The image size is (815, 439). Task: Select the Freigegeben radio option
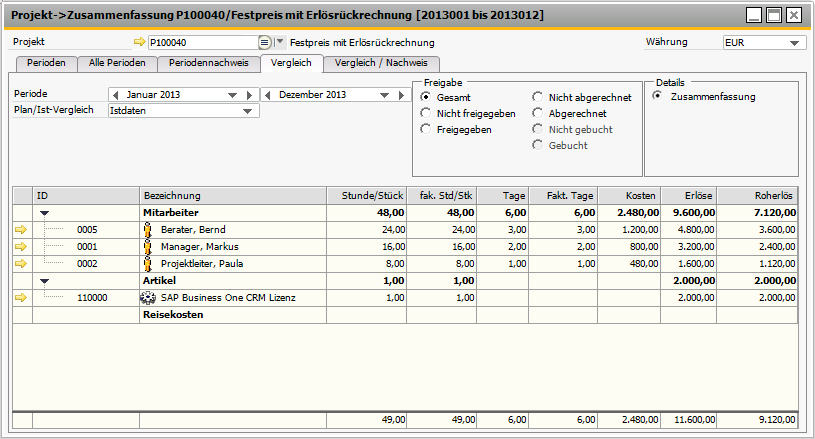coord(426,129)
